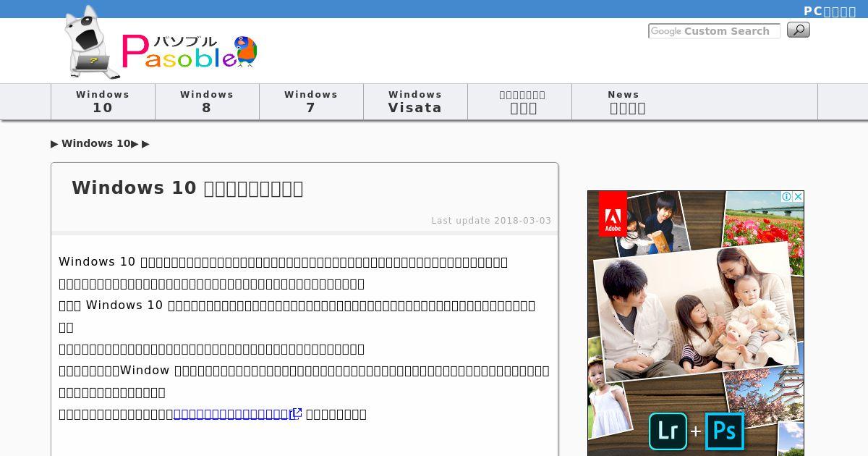This screenshot has width=868, height=456.
Task: Click the external-link icon after underlined text
Action: 296,413
